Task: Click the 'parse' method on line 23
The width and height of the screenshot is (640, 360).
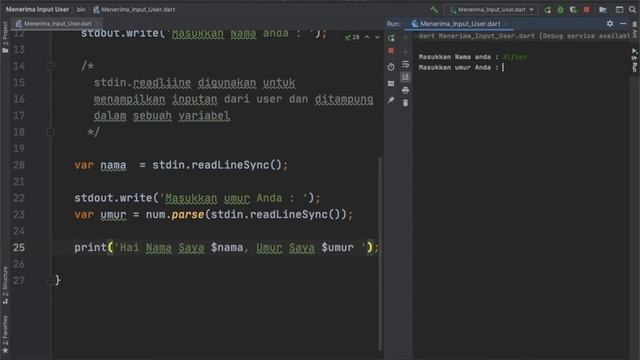Action: point(187,215)
